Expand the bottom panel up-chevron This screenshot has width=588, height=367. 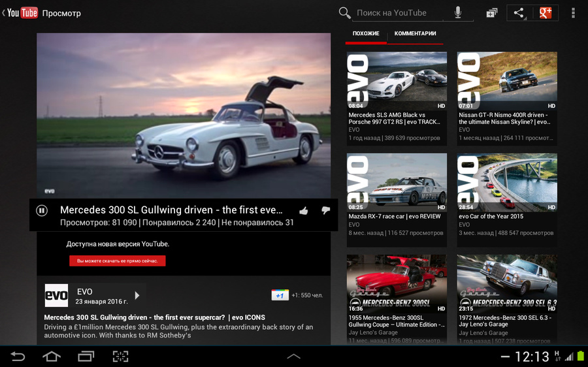click(x=293, y=357)
